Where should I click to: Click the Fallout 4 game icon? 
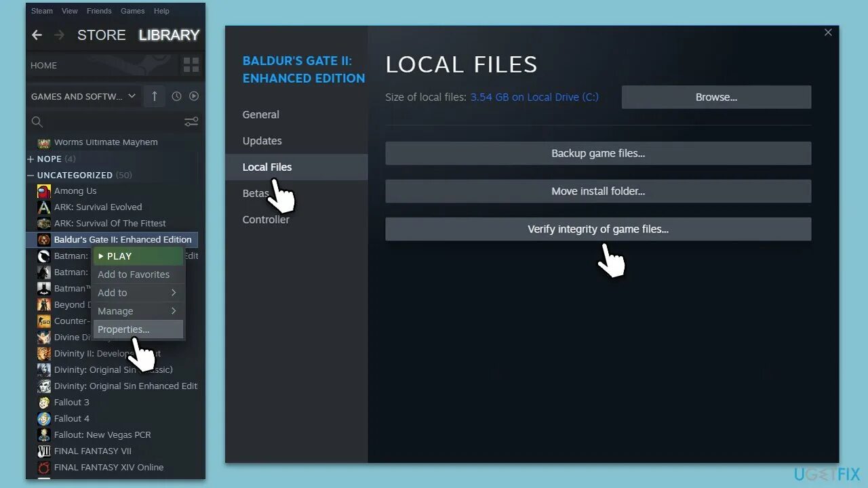click(44, 419)
